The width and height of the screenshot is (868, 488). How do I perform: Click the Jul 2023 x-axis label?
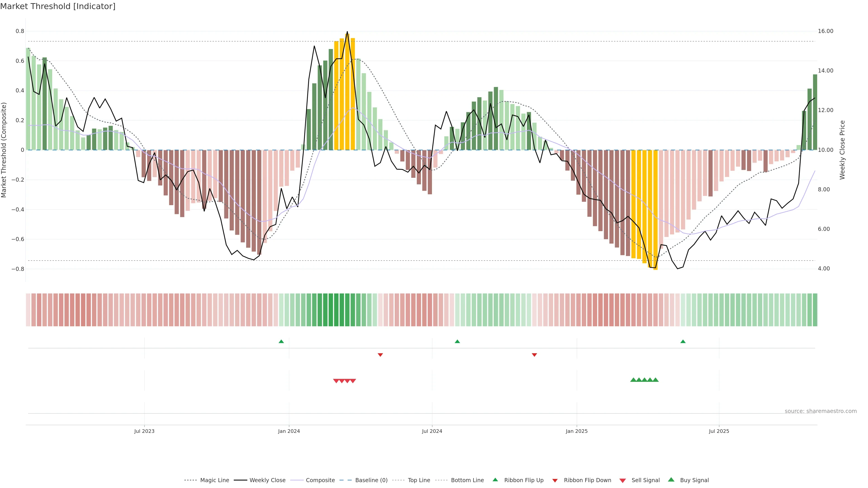pyautogui.click(x=144, y=431)
